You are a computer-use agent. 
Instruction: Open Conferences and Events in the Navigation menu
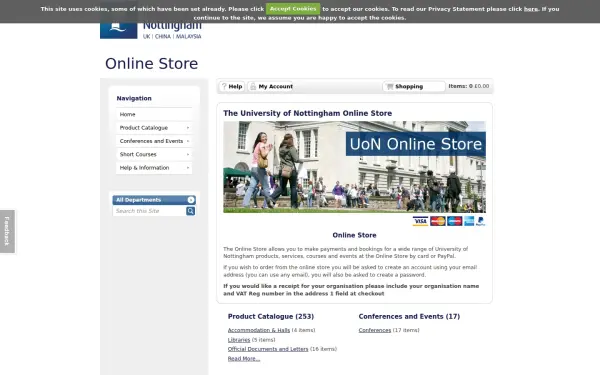(154, 141)
